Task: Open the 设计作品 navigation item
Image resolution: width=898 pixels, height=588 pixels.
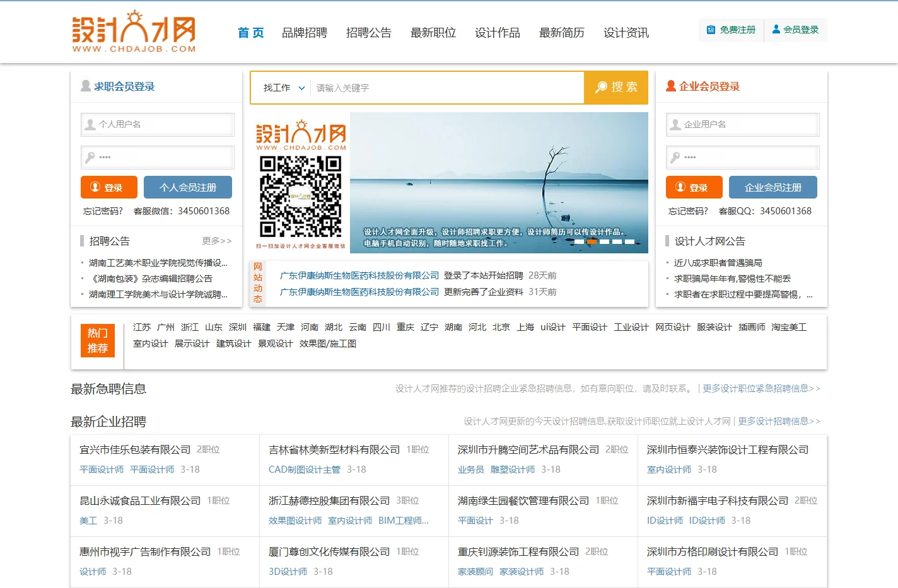Action: [498, 33]
